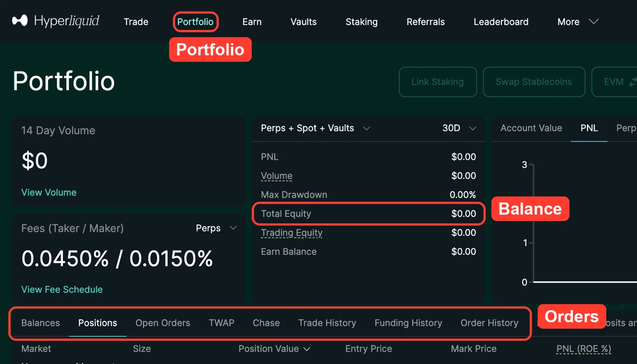Click the Size column header
Viewport: 637px width, 364px height.
click(x=142, y=349)
